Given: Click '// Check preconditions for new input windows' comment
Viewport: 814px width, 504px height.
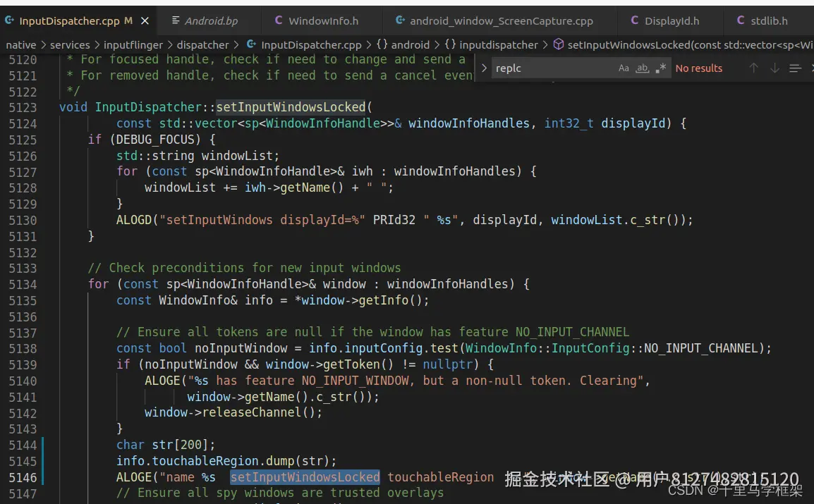Looking at the screenshot, I should tap(245, 268).
